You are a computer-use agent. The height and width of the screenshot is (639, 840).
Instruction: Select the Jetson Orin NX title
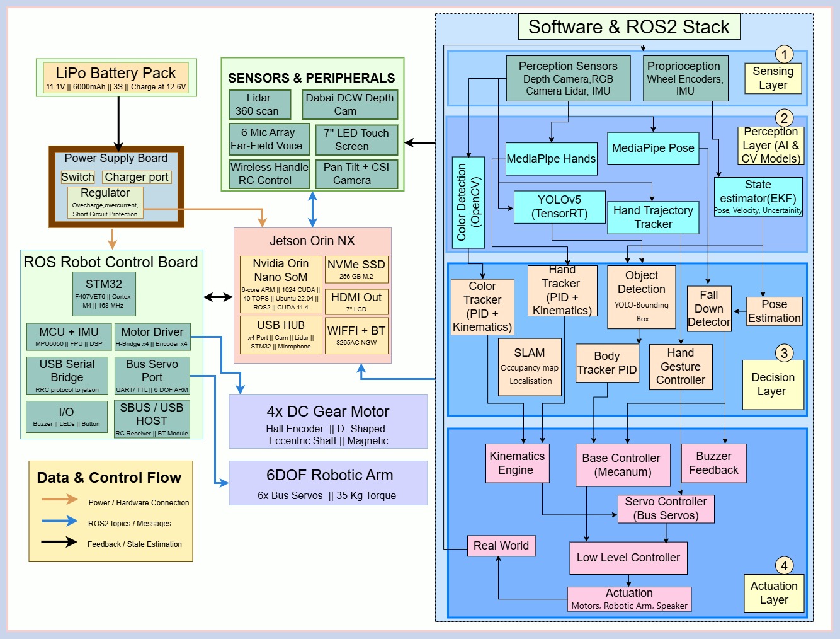click(312, 241)
